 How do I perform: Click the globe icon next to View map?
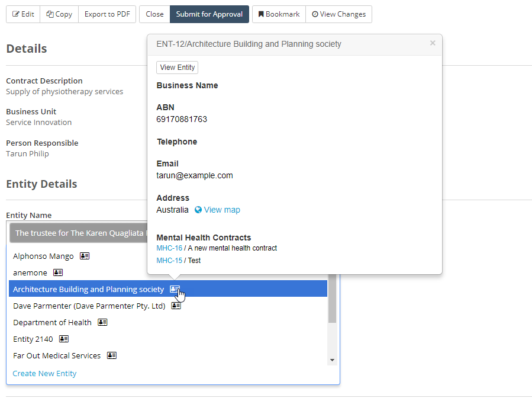tap(197, 210)
